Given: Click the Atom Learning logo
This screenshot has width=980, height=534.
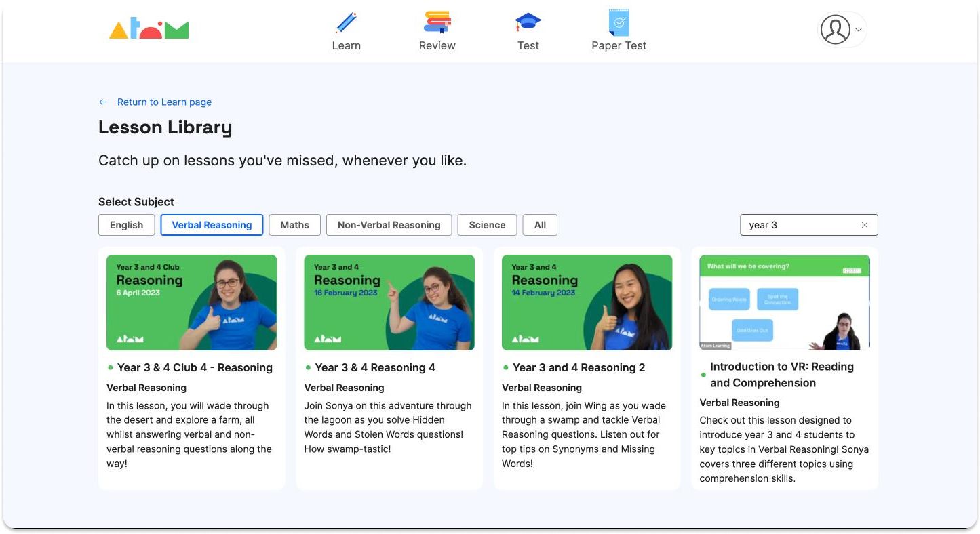Looking at the screenshot, I should click(149, 29).
